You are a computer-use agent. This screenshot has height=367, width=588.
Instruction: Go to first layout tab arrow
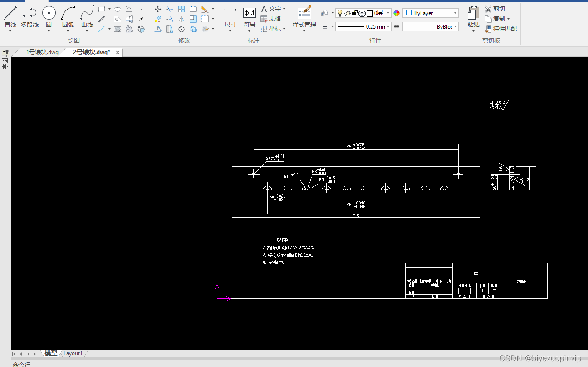click(14, 354)
